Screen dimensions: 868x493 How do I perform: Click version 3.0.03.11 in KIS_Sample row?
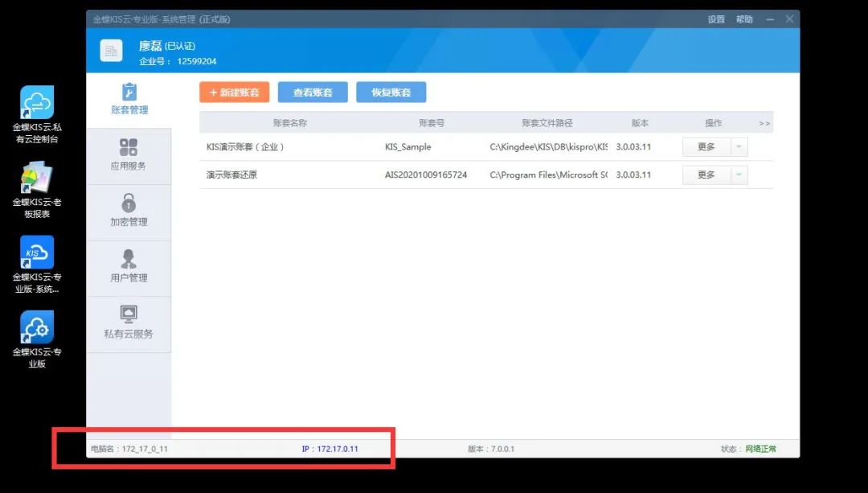633,147
